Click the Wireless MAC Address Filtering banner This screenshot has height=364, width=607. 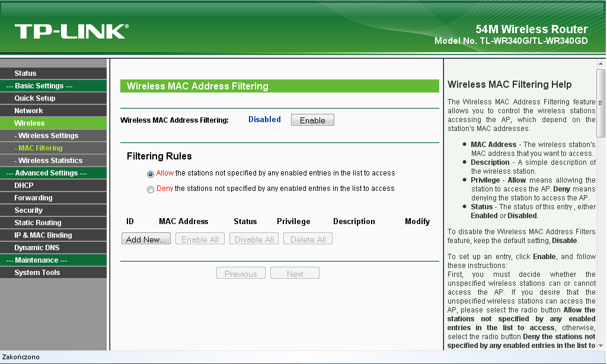(280, 86)
